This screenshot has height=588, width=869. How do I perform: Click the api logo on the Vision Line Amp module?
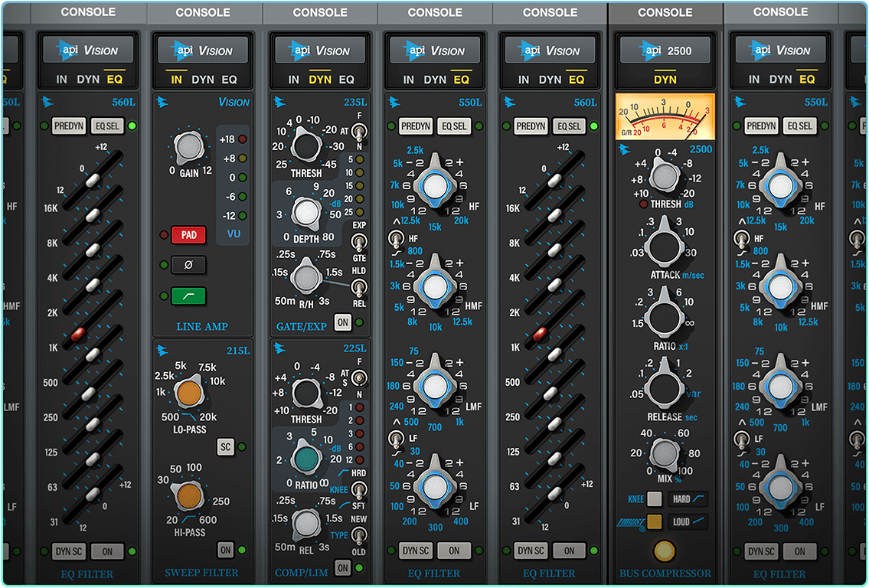162,102
